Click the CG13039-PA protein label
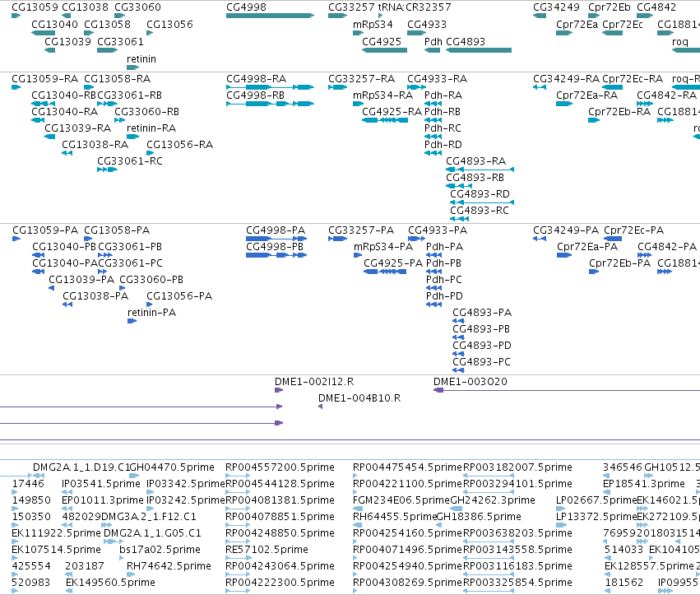The height and width of the screenshot is (595, 700). click(81, 280)
